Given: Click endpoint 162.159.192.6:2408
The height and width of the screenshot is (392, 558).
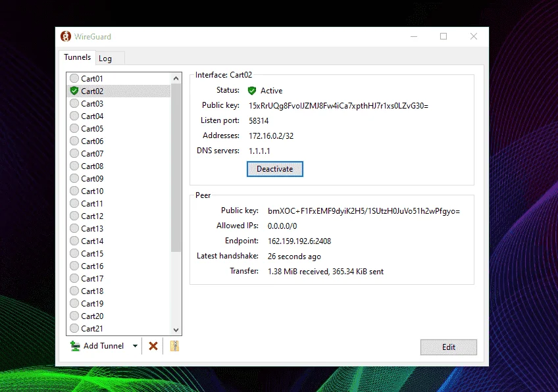Looking at the screenshot, I should point(299,241).
